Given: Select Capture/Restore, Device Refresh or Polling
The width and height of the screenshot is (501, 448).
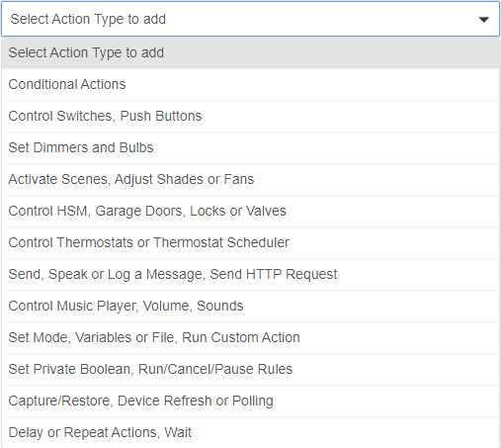Looking at the screenshot, I should [x=250, y=401].
